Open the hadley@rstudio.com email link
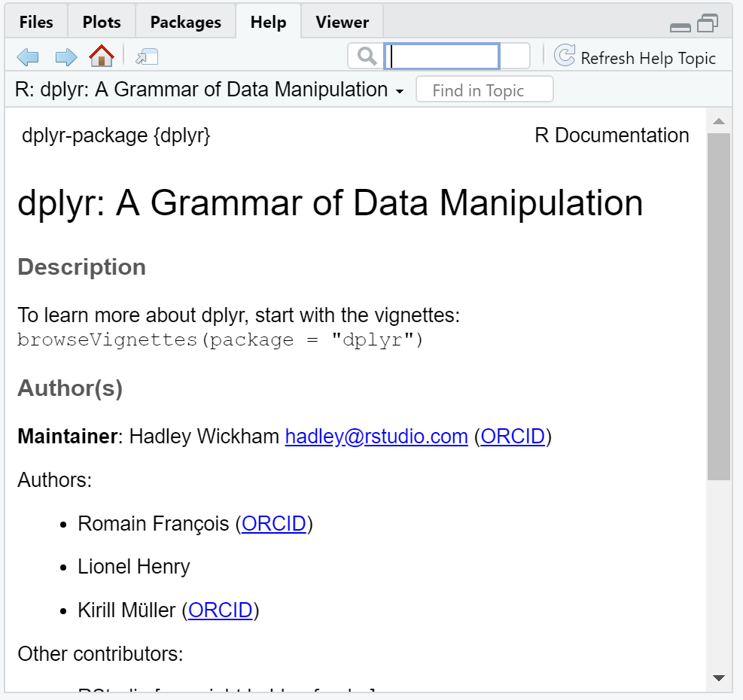The image size is (743, 700). coord(376,437)
